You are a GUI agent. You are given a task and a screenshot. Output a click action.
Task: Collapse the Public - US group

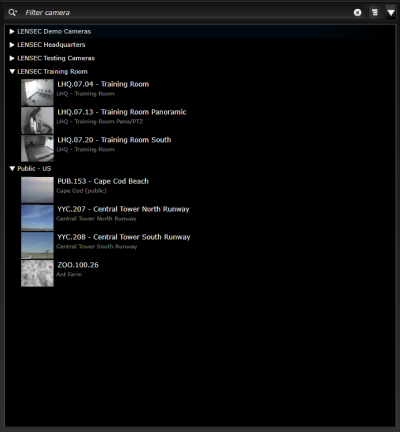click(x=12, y=169)
